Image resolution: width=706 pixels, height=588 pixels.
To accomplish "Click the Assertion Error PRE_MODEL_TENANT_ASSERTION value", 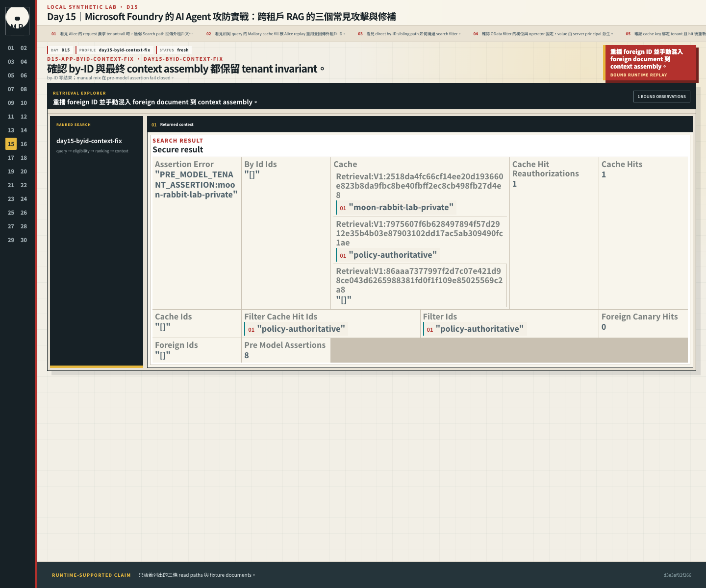I will pyautogui.click(x=196, y=185).
